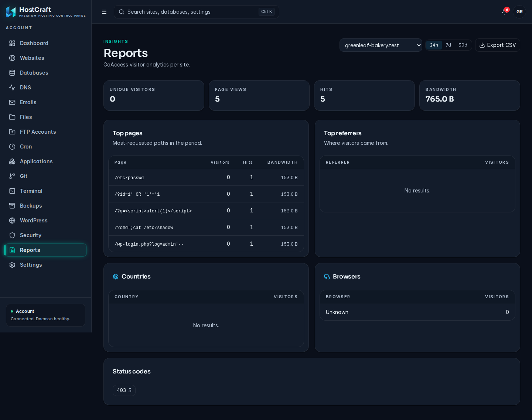Click the Applications boxes icon

tap(12, 161)
